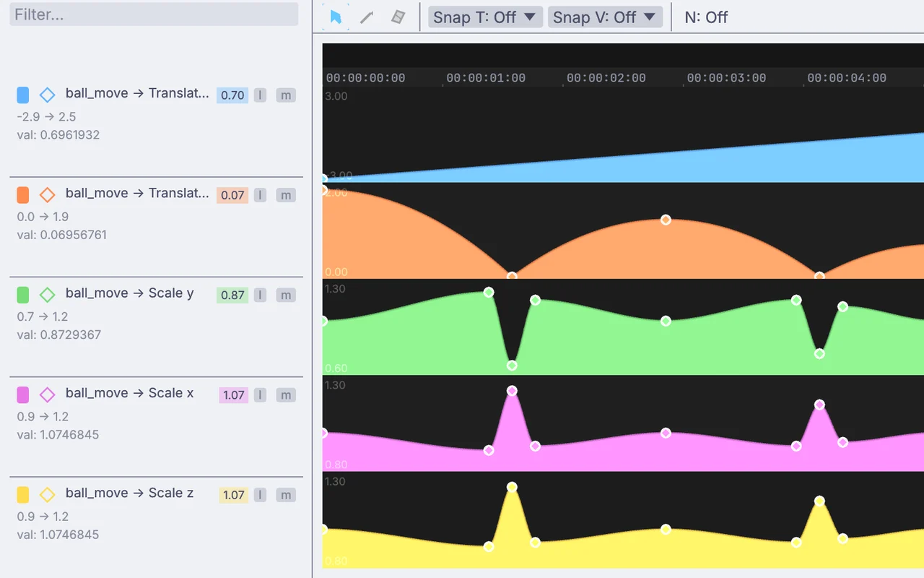Image resolution: width=924 pixels, height=578 pixels.
Task: Click the yellow 1.07 value box on Scale z
Action: coord(234,495)
